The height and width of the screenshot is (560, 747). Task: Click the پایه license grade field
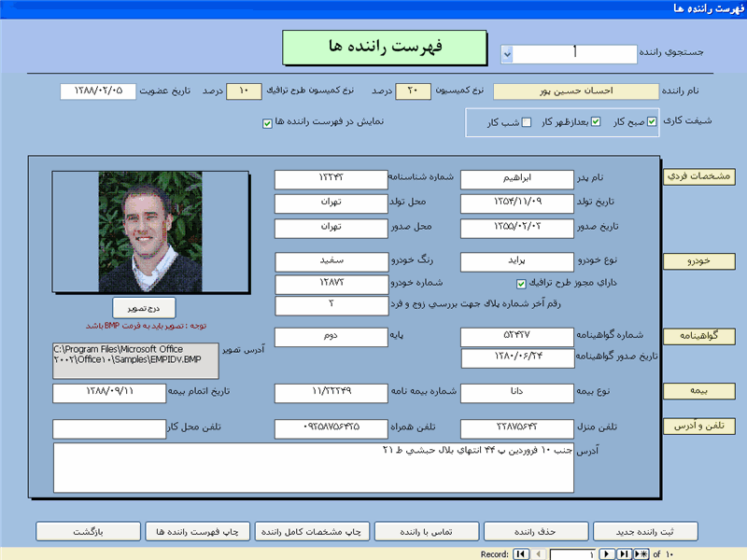pos(331,337)
